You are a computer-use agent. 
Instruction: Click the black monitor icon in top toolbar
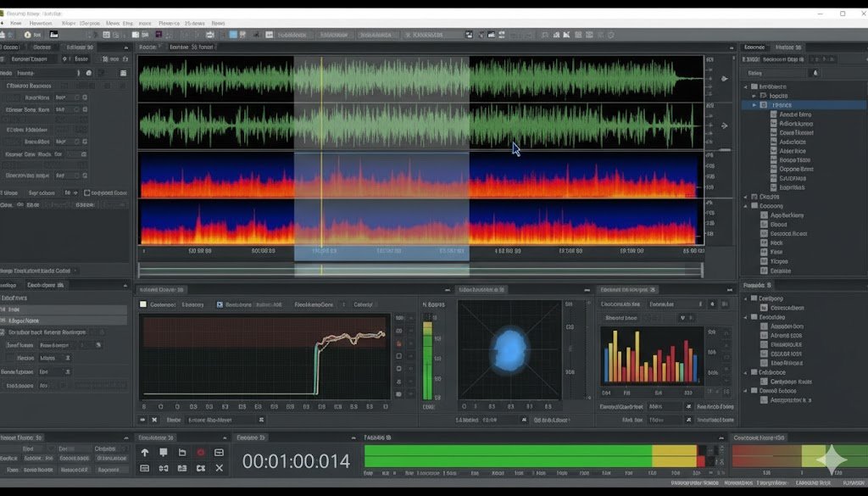point(54,35)
